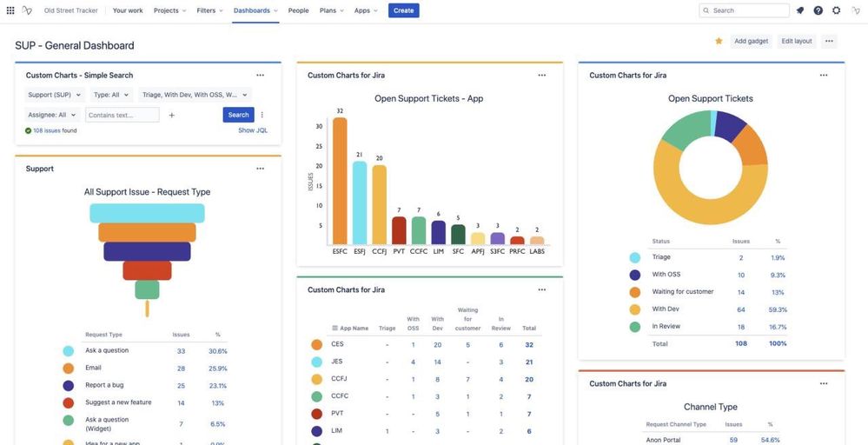868x445 pixels.
Task: Go to Your work
Action: (x=128, y=10)
